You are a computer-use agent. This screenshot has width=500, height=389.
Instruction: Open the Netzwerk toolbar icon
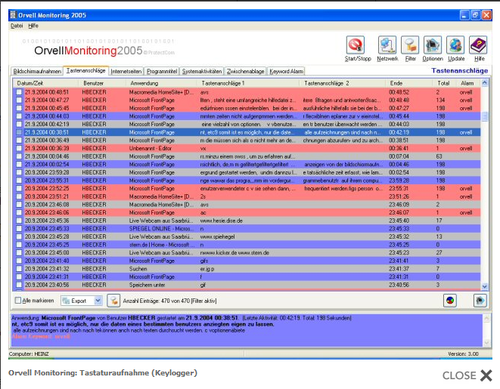tap(387, 45)
